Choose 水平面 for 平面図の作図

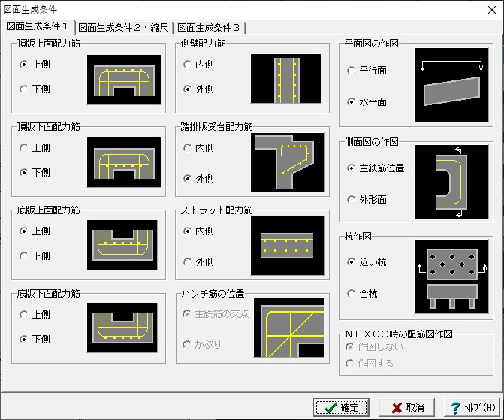pyautogui.click(x=367, y=102)
